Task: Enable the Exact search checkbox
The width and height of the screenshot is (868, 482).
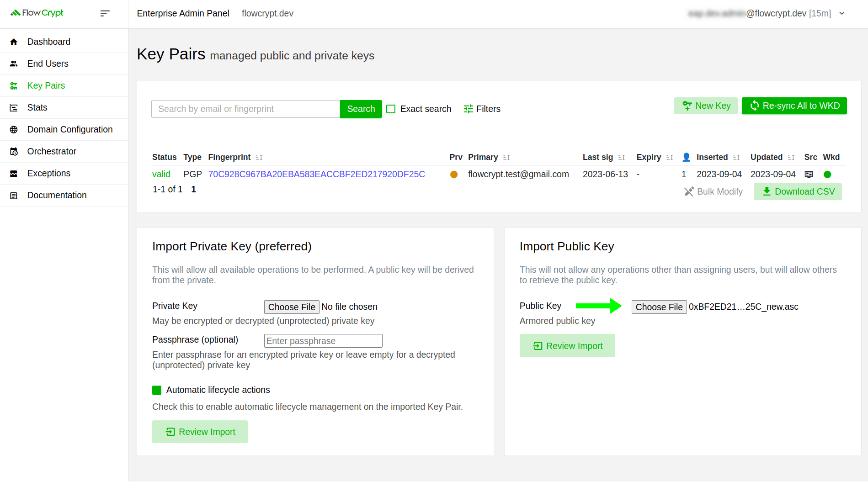Action: (391, 109)
